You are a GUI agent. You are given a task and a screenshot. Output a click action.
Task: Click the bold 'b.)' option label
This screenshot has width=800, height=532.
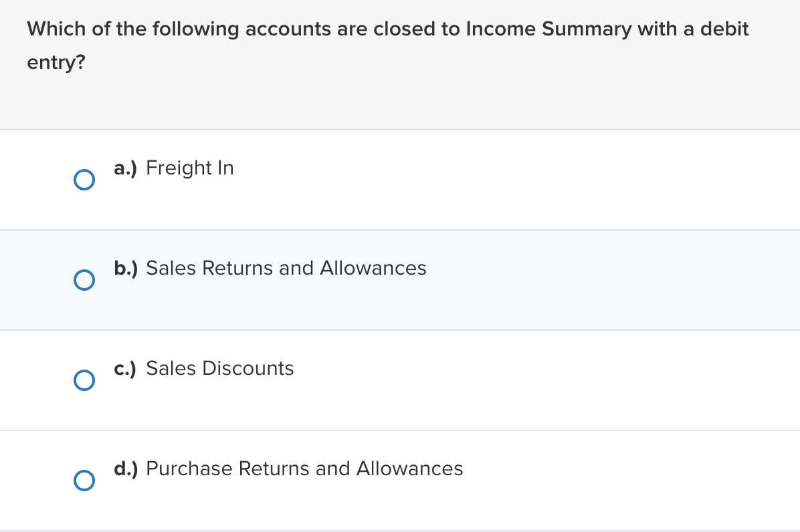(x=126, y=268)
